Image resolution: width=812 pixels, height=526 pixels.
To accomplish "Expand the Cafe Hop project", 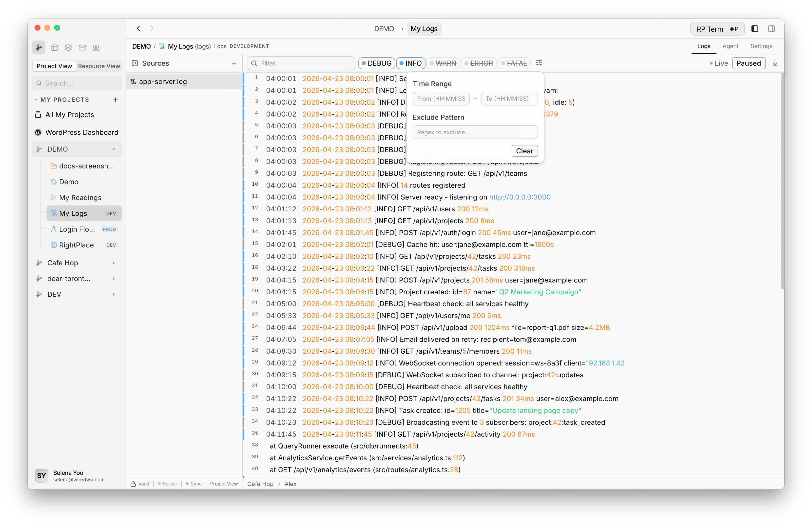I will tap(113, 263).
